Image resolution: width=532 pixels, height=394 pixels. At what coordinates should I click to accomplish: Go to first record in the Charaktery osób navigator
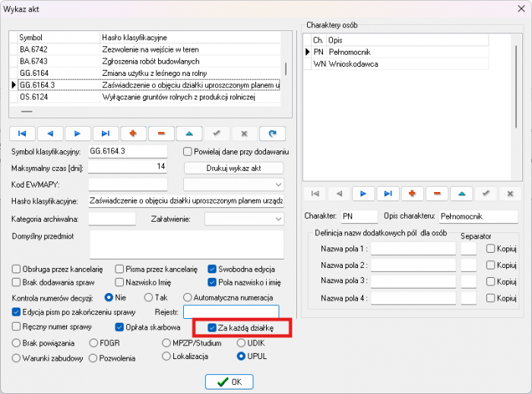[315, 194]
